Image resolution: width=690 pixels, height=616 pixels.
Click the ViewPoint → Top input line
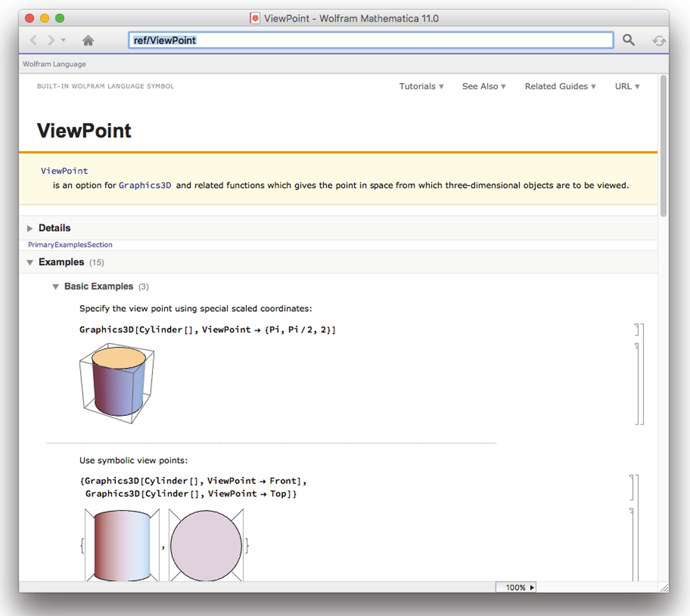point(191,493)
